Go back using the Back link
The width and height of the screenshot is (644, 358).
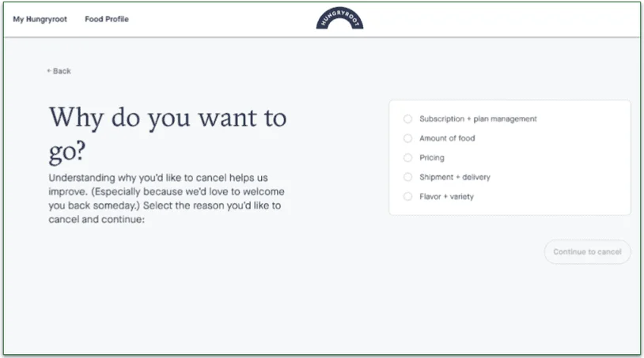click(59, 71)
